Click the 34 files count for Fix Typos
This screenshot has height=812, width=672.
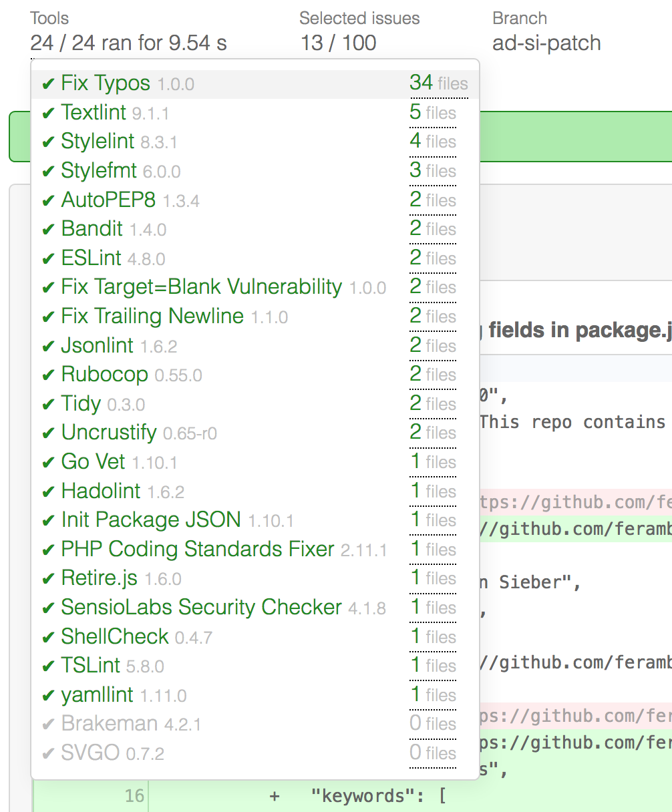point(439,83)
